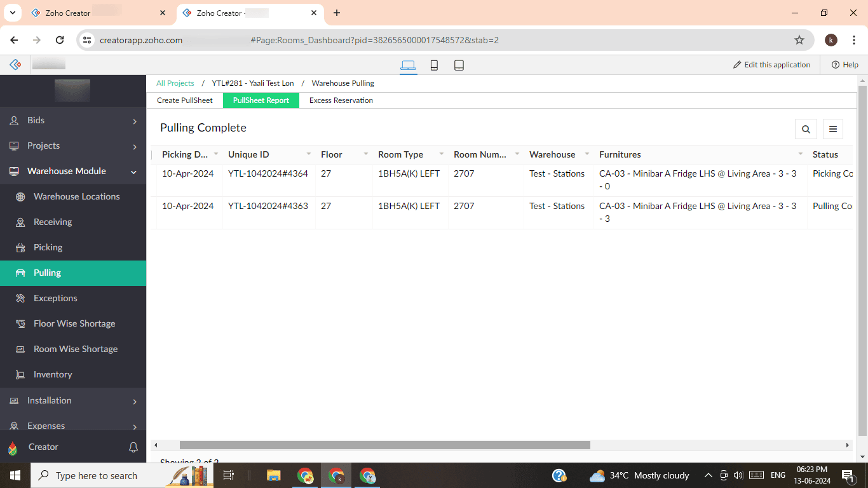Switch to mobile phone preview

point(434,65)
